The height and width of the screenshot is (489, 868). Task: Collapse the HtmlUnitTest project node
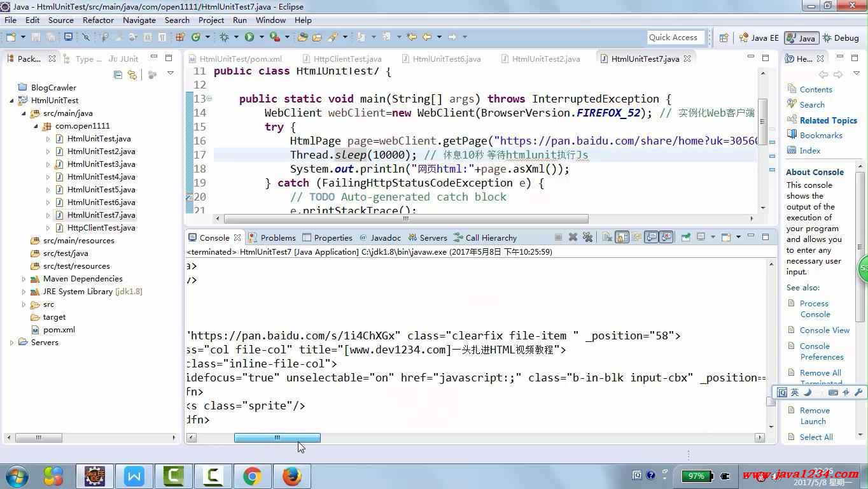[11, 101]
